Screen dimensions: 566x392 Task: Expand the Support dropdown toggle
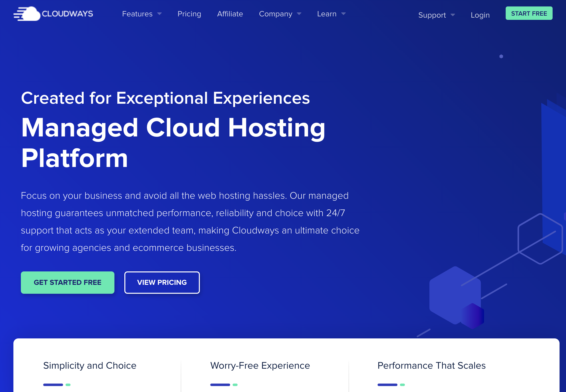pyautogui.click(x=435, y=15)
